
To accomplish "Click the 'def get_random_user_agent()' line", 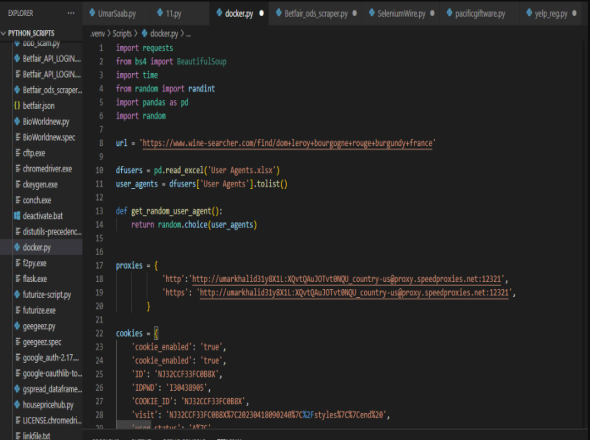I will [169, 211].
